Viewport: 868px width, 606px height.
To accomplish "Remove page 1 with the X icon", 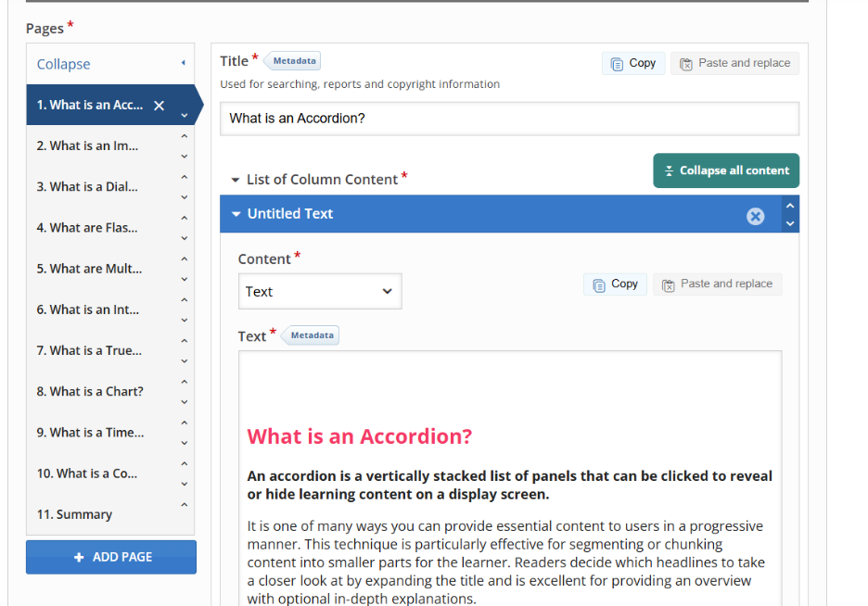I will click(x=159, y=106).
